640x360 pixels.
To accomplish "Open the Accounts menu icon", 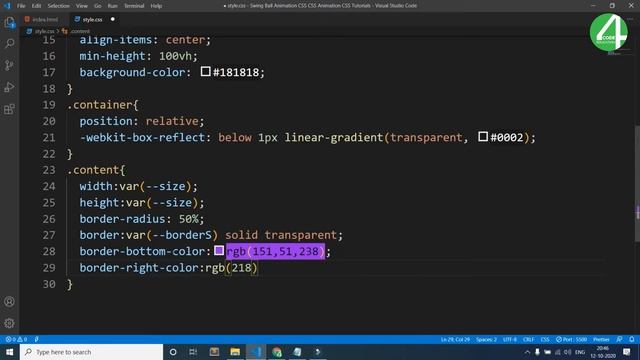I will (9, 302).
